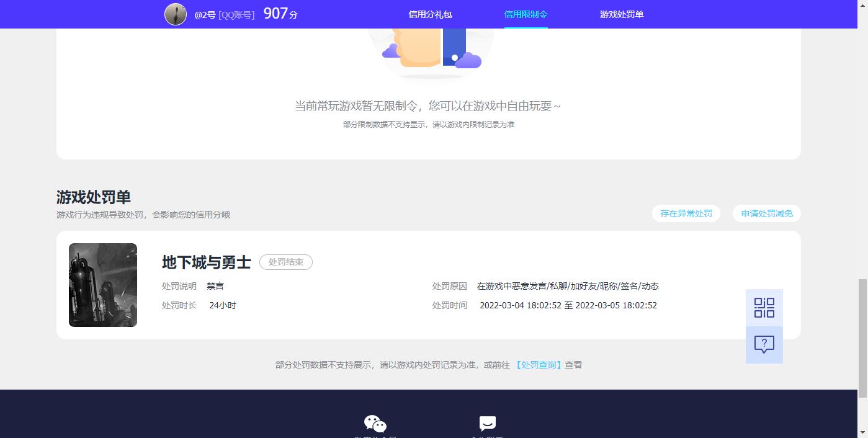Open the 【处罚查询】 link
Screen dimensions: 868x438
tap(539, 365)
